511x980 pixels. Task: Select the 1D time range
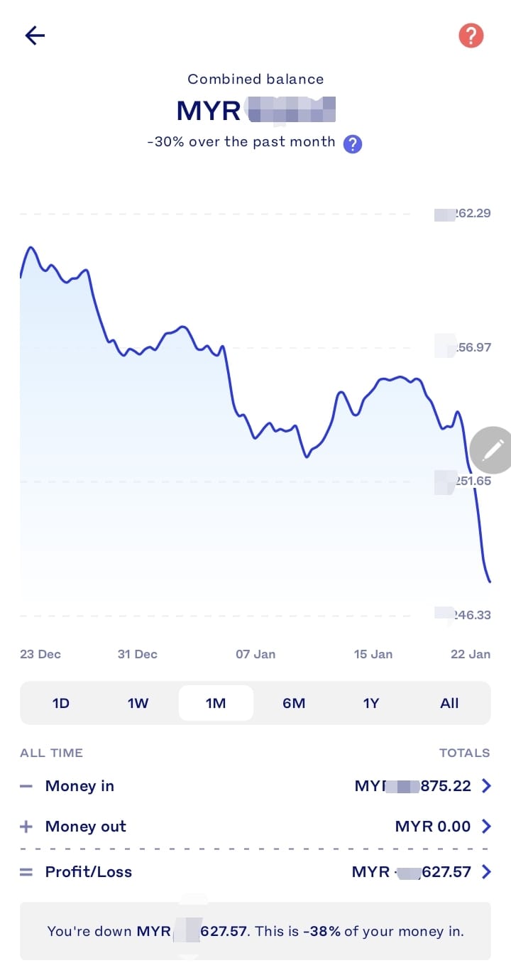click(61, 703)
